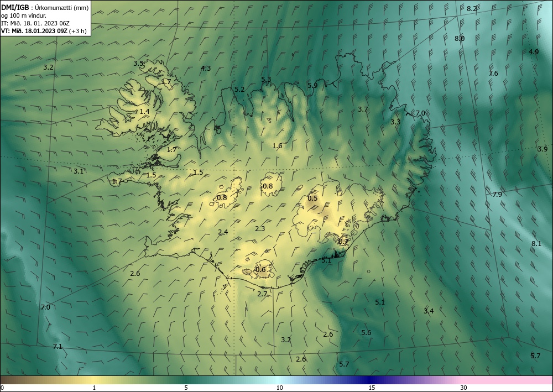This screenshot has height=392, width=553.
Task: Click the color scale tick label 10
Action: pos(279,388)
